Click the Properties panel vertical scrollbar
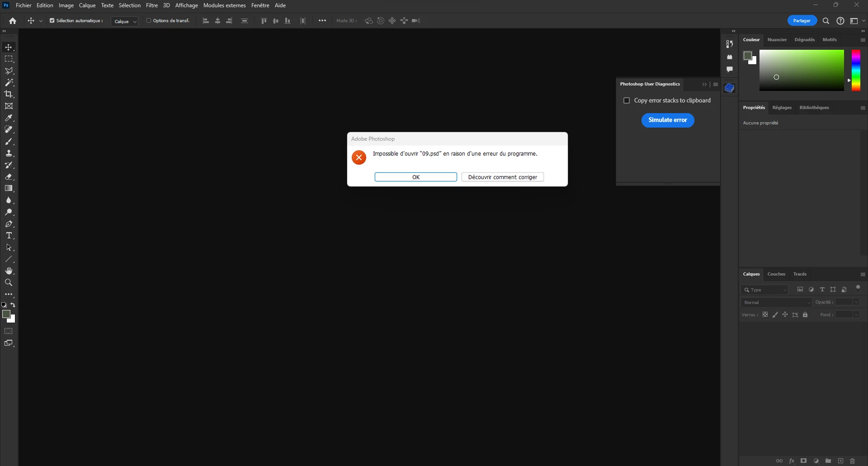Screen dimensions: 868x466 863,193
